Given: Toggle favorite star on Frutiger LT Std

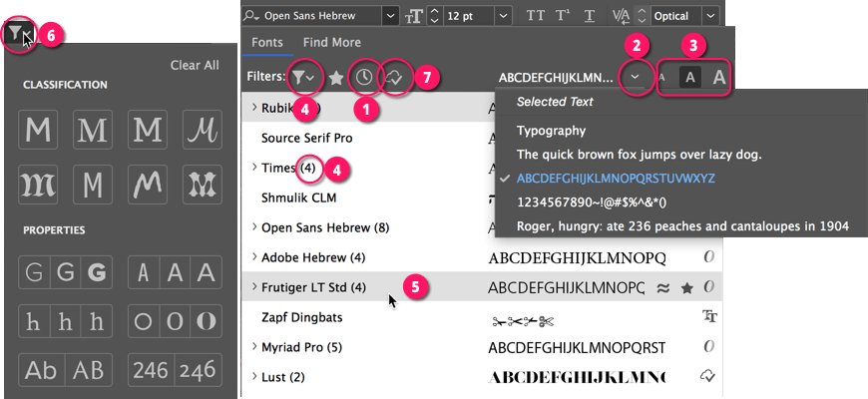Looking at the screenshot, I should 687,287.
